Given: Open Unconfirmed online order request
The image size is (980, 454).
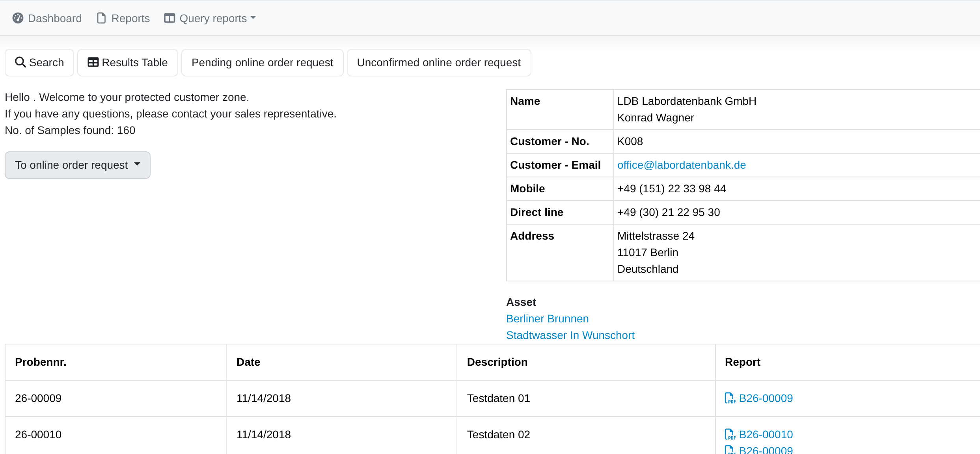Looking at the screenshot, I should pyautogui.click(x=439, y=63).
